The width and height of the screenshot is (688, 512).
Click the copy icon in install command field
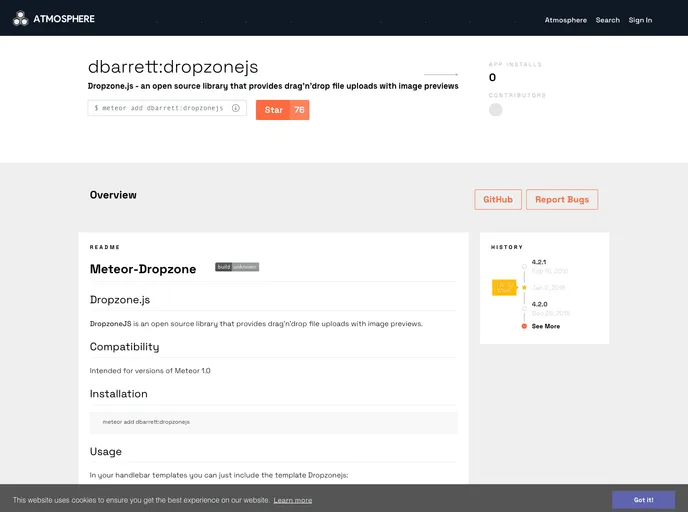coord(236,108)
